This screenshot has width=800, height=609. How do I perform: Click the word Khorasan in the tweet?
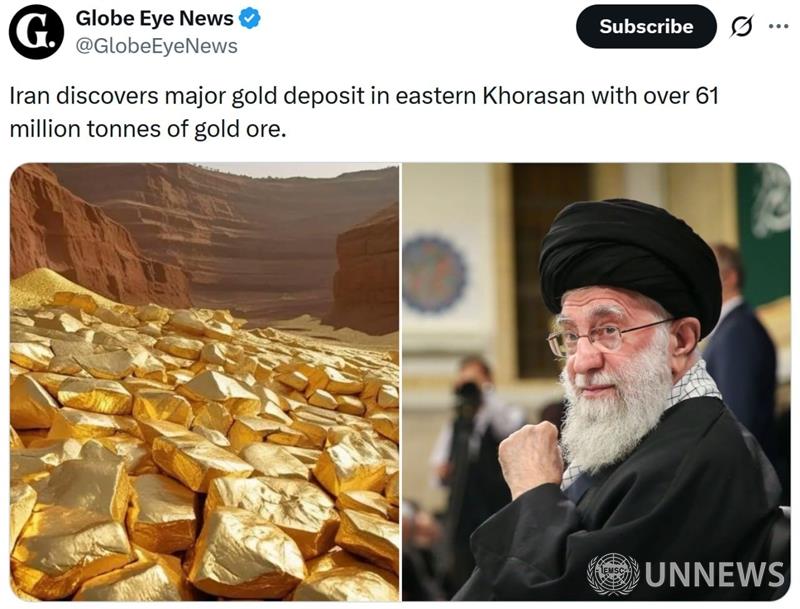(x=533, y=96)
